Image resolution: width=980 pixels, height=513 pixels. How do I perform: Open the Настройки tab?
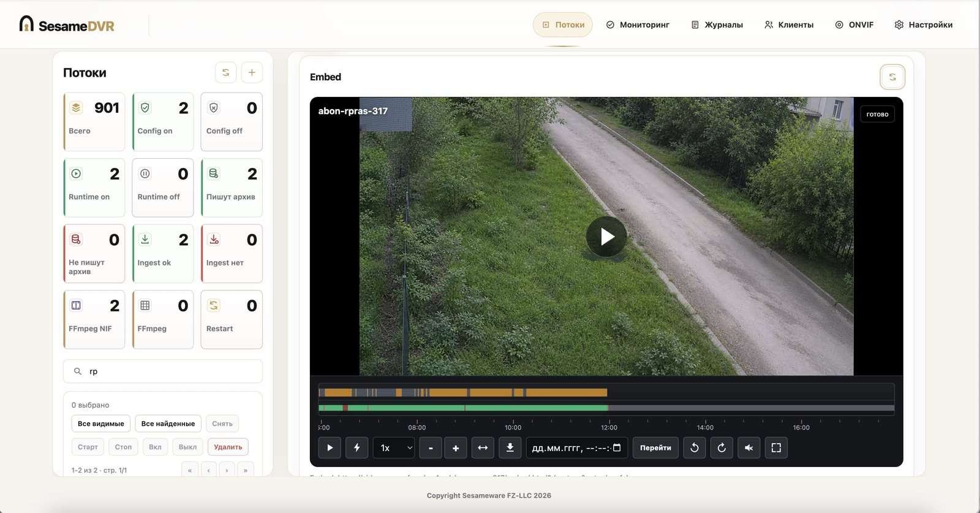pyautogui.click(x=924, y=25)
